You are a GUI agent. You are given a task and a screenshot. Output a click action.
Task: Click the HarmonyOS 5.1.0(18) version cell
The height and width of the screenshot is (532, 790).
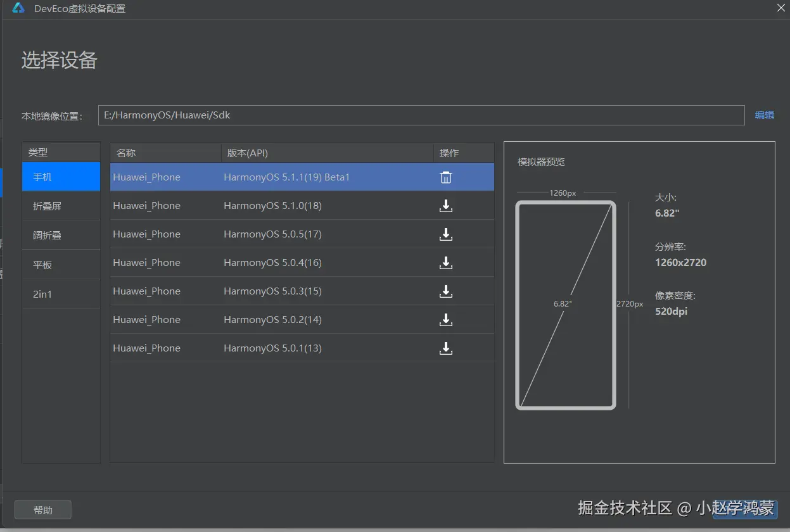[273, 206]
